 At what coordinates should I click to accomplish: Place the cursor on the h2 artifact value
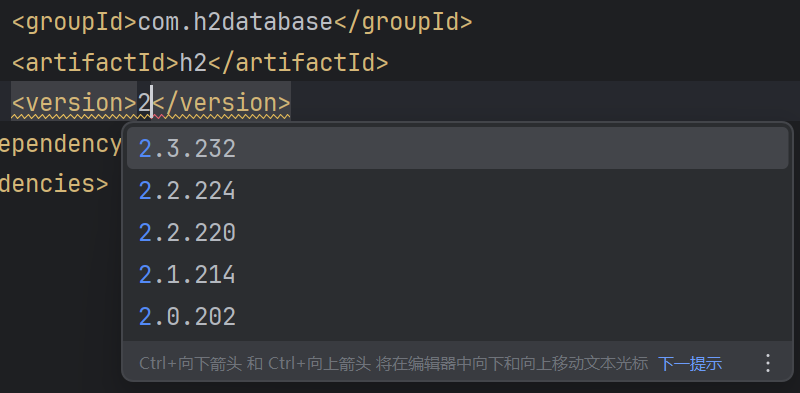coord(194,63)
